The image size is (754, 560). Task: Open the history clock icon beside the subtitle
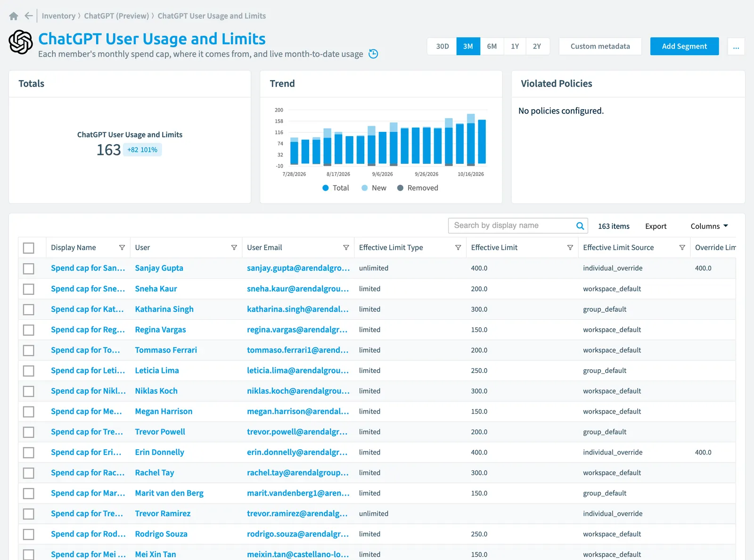(x=373, y=54)
